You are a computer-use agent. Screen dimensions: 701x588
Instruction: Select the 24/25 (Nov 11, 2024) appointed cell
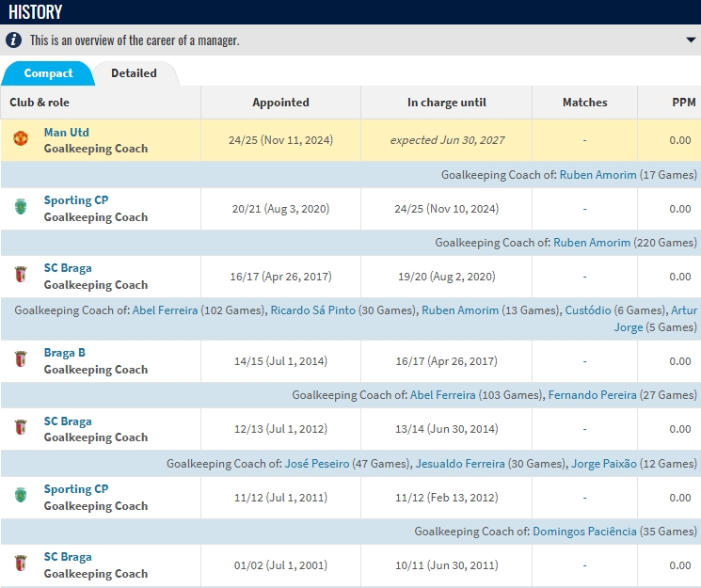click(280, 140)
